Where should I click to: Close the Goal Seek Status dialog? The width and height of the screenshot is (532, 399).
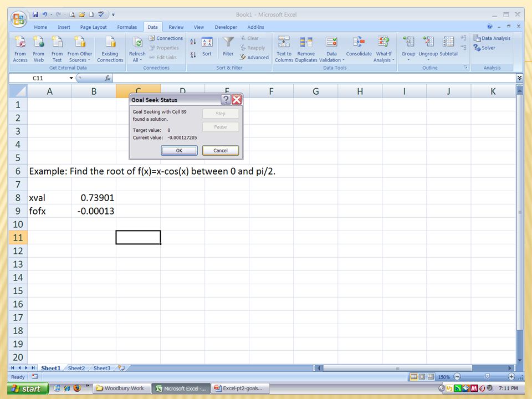click(237, 99)
